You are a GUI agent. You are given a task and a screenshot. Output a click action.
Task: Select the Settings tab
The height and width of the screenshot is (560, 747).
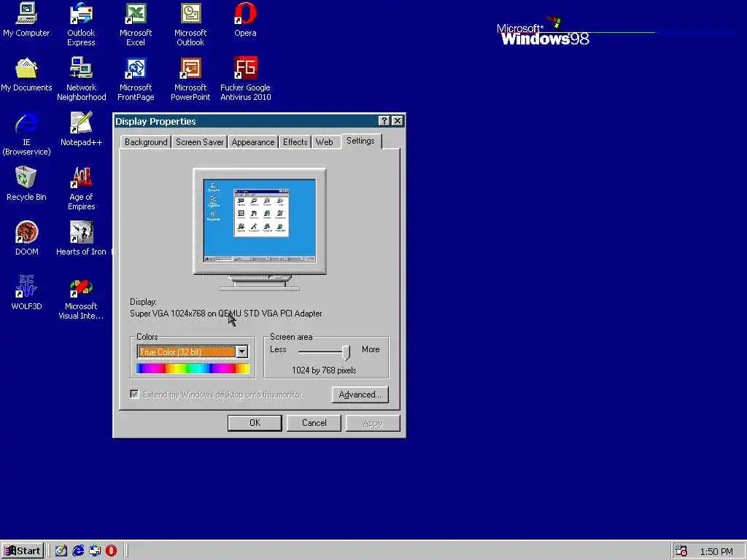point(360,141)
